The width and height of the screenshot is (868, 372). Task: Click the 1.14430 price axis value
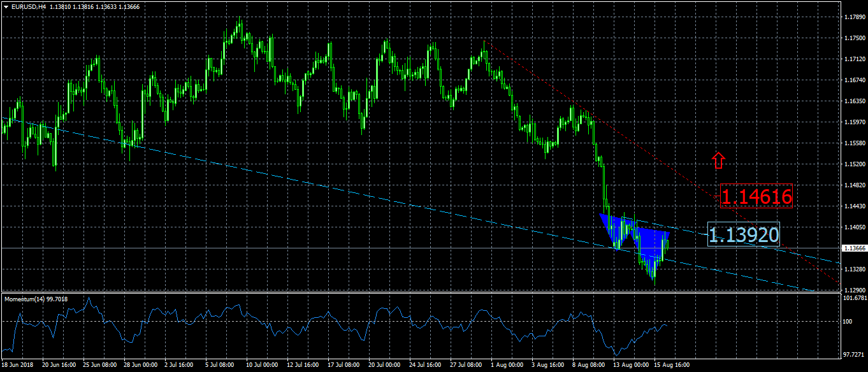[x=853, y=206]
